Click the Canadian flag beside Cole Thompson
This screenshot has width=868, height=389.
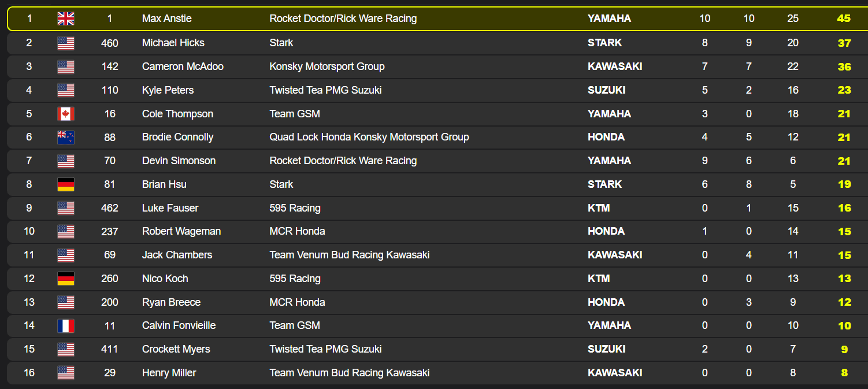coord(66,114)
